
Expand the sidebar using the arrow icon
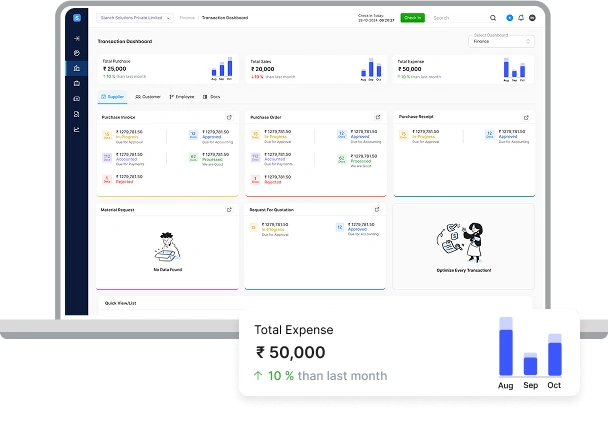tap(77, 38)
